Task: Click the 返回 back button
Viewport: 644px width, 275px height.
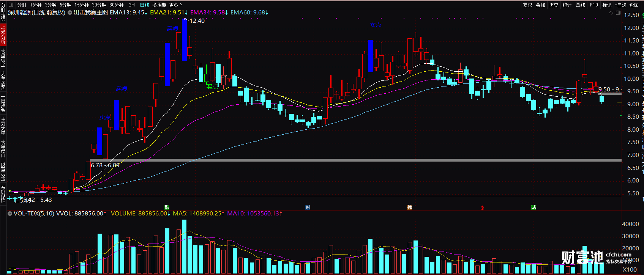Action: click(x=634, y=5)
